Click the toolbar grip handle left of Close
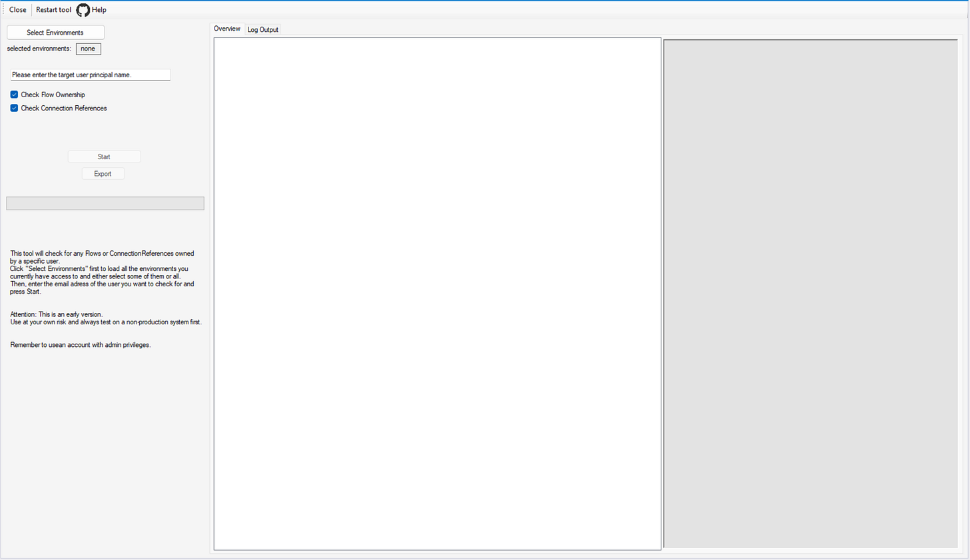This screenshot has height=560, width=970. [3, 10]
